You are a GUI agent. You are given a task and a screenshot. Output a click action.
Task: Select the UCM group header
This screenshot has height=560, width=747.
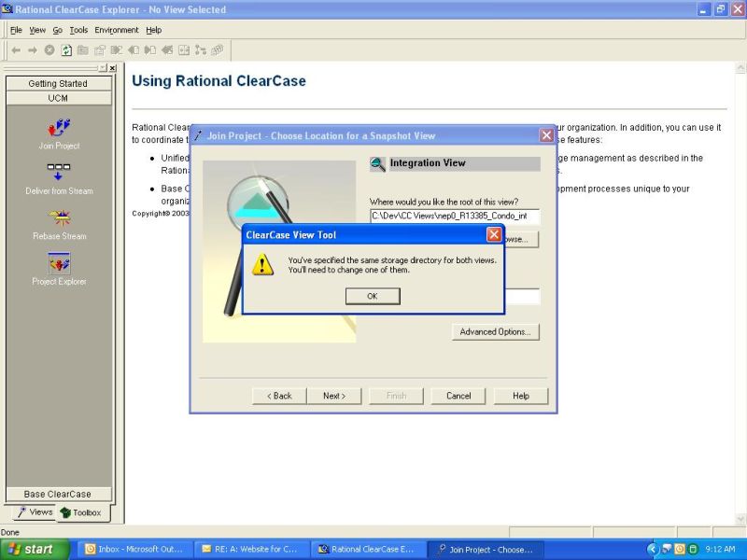coord(58,98)
